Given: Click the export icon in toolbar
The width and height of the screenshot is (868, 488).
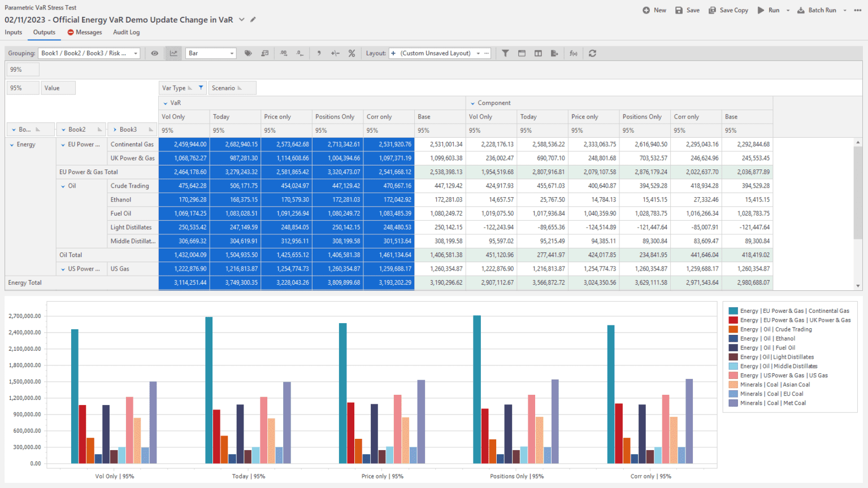Looking at the screenshot, I should click(554, 53).
